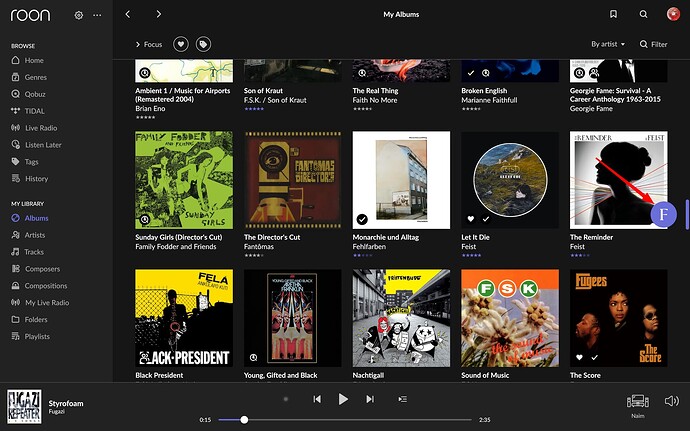The height and width of the screenshot is (431, 690).
Task: Skip to next track
Action: pyautogui.click(x=370, y=399)
